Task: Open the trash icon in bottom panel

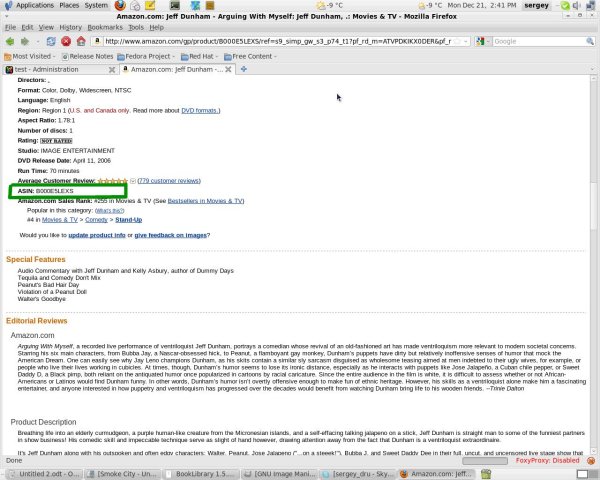Action: pyautogui.click(x=486, y=474)
